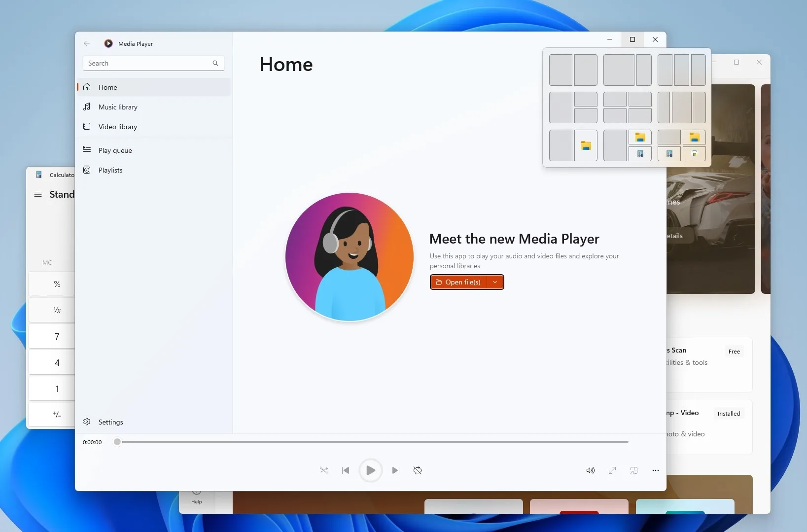Expand the Open file(s) dropdown arrow
The height and width of the screenshot is (532, 807).
(496, 282)
